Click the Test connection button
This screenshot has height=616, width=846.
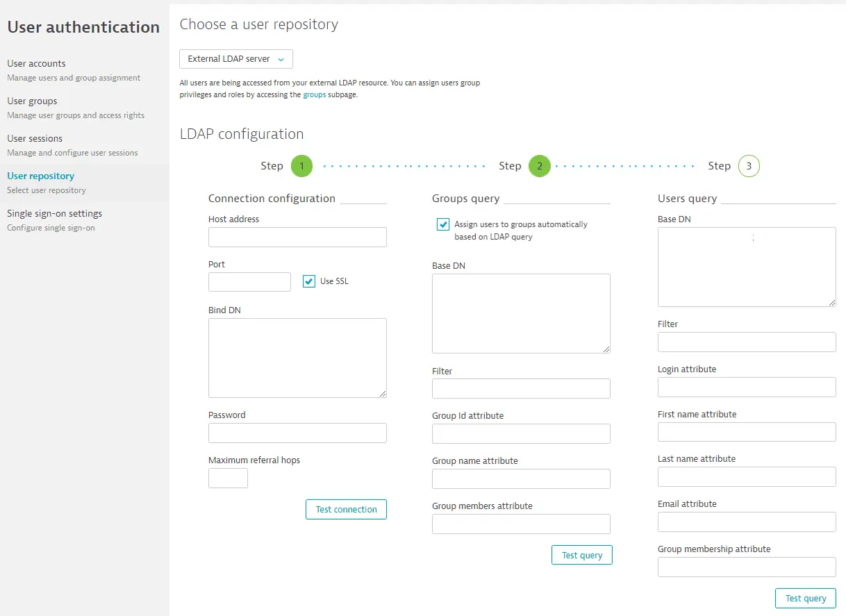(x=346, y=509)
